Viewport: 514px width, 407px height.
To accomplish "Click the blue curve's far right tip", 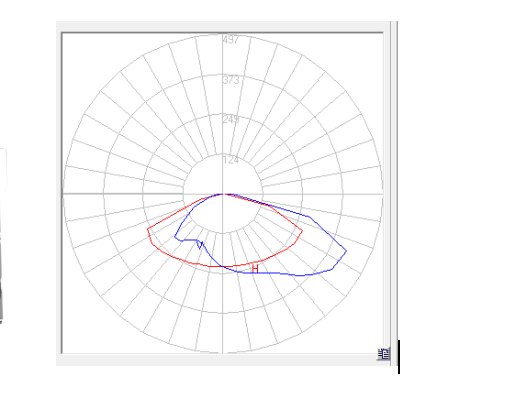I will [x=346, y=251].
